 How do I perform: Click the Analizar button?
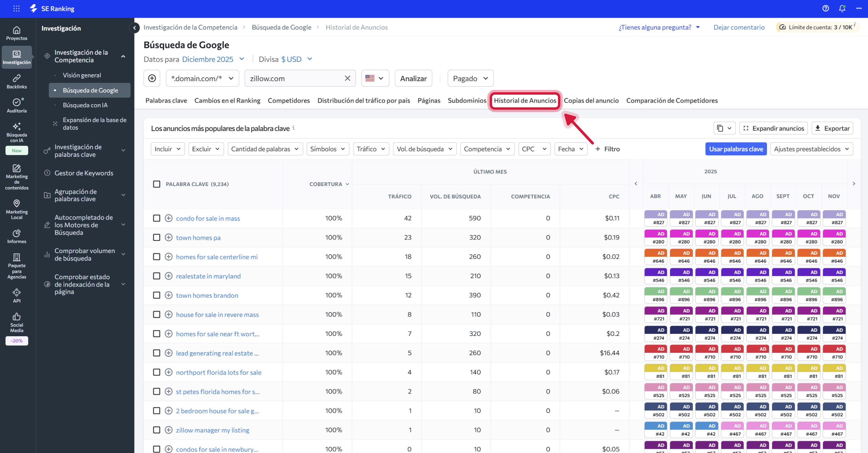click(413, 78)
